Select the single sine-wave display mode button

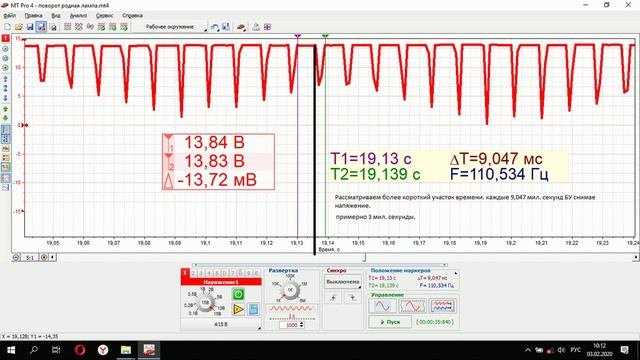tap(382, 306)
